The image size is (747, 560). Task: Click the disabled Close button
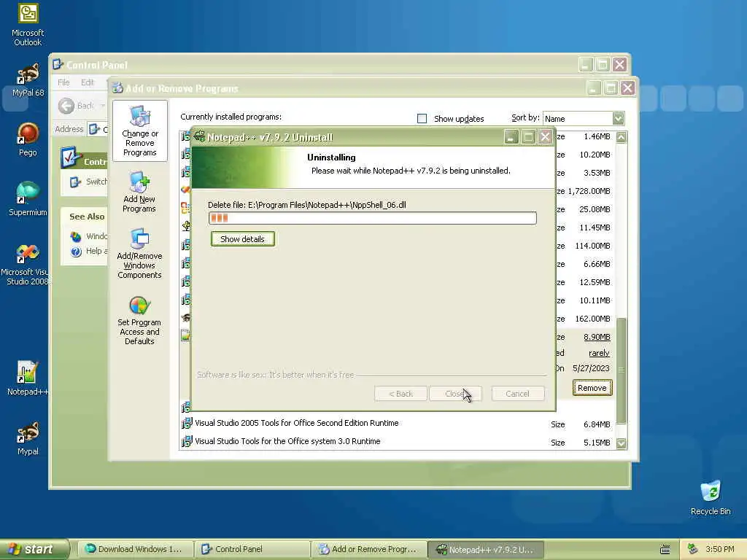coord(455,394)
